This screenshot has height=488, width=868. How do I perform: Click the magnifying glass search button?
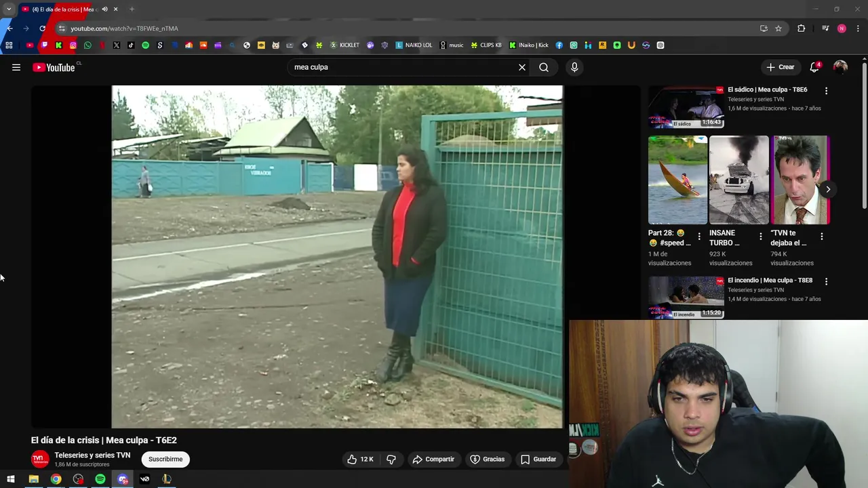pyautogui.click(x=544, y=67)
